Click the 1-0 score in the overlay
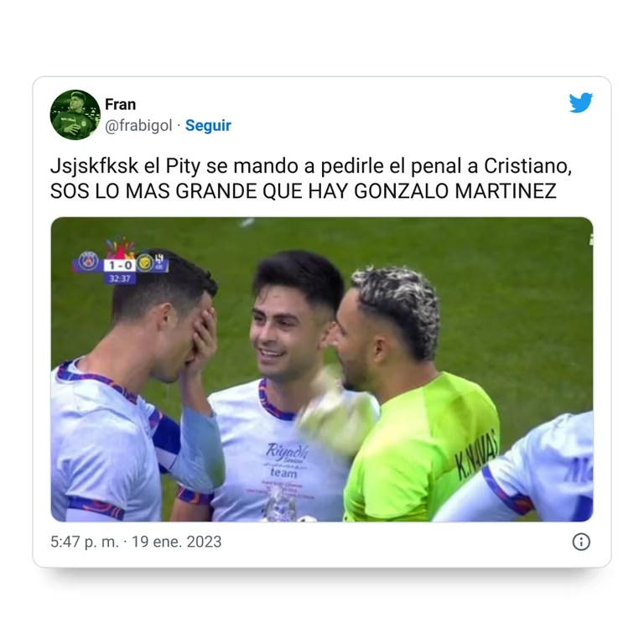The height and width of the screenshot is (644, 644). coord(121,265)
